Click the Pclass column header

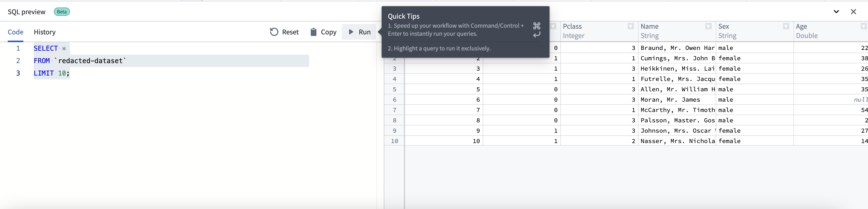click(x=599, y=31)
